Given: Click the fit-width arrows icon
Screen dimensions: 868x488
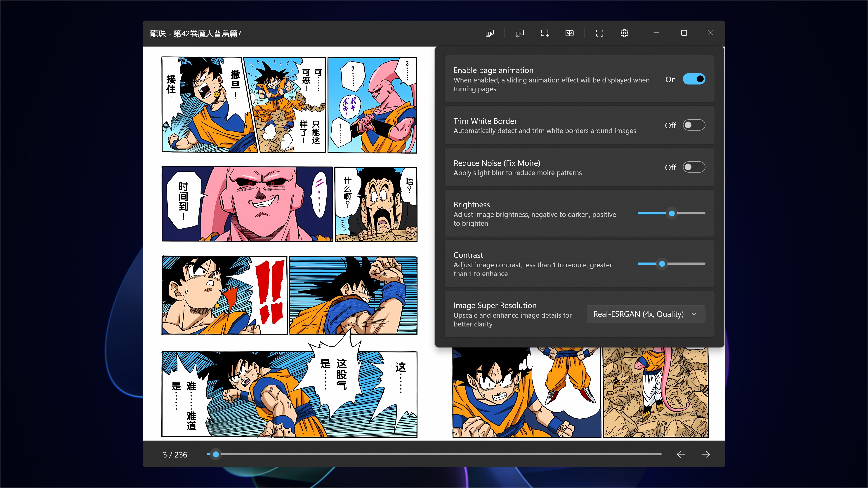Looking at the screenshot, I should point(545,33).
